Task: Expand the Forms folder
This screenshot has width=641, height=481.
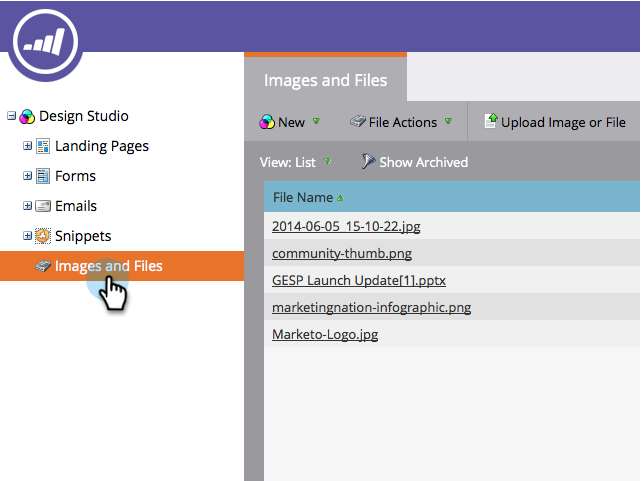Action: coord(27,176)
